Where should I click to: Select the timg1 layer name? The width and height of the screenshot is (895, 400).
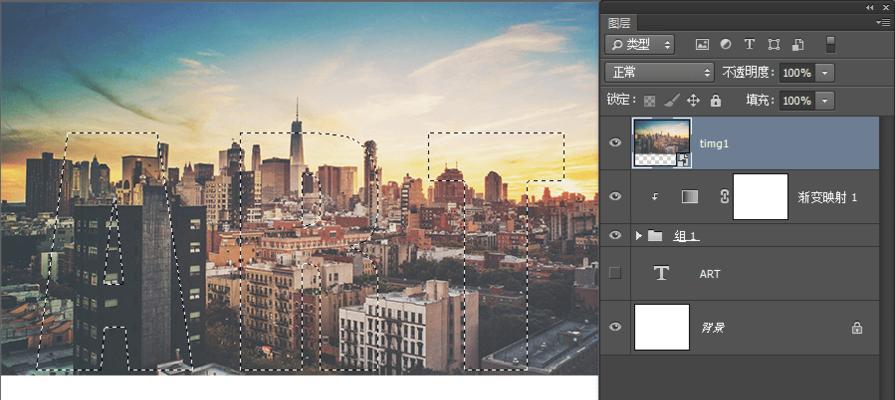coord(714,144)
